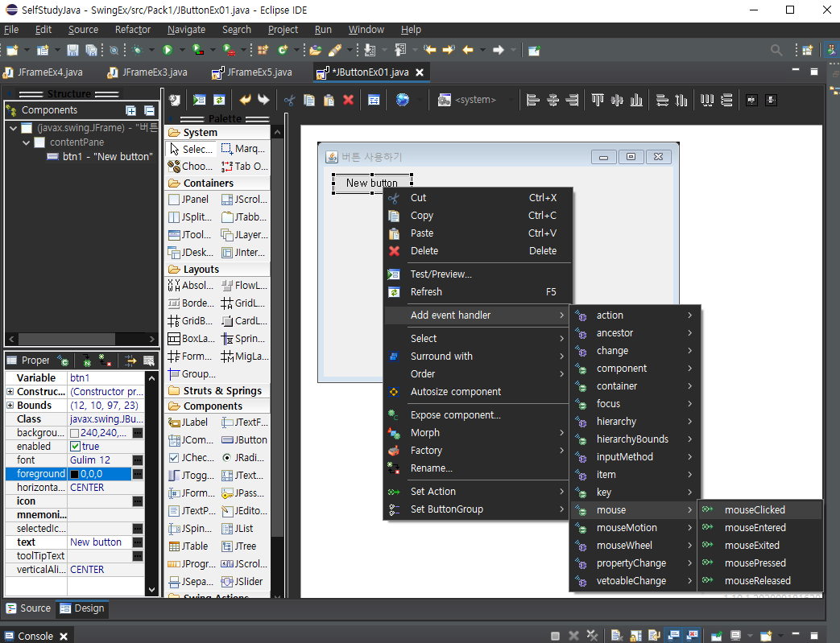Click the text property value field

click(x=99, y=542)
